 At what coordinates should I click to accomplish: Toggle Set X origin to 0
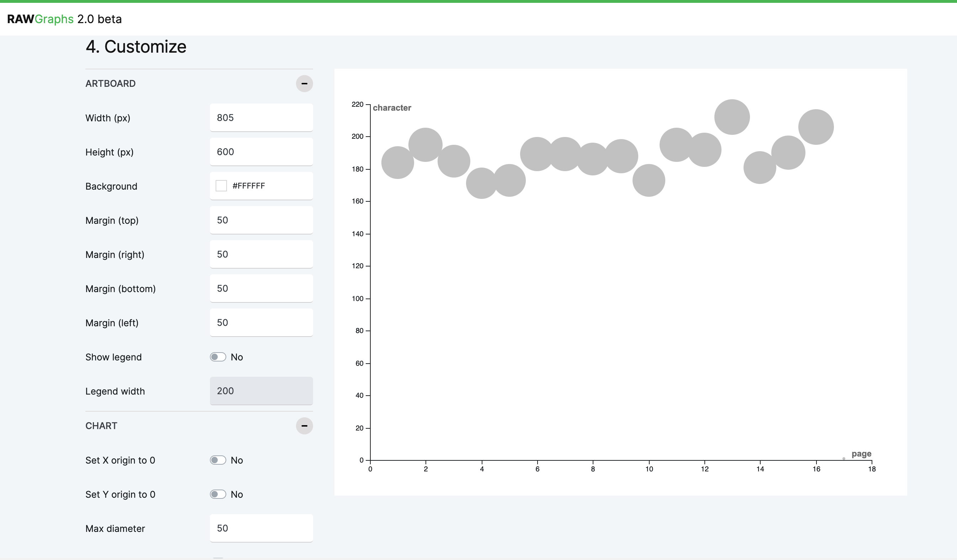217,460
